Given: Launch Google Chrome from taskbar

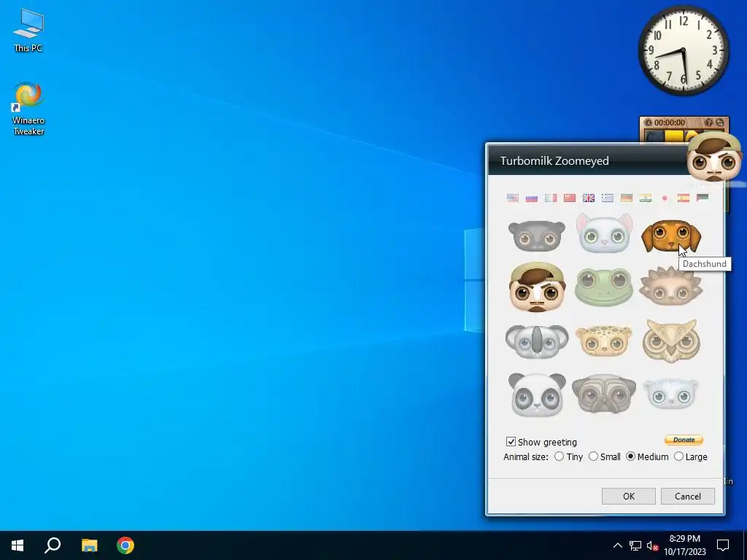Looking at the screenshot, I should tap(125, 545).
